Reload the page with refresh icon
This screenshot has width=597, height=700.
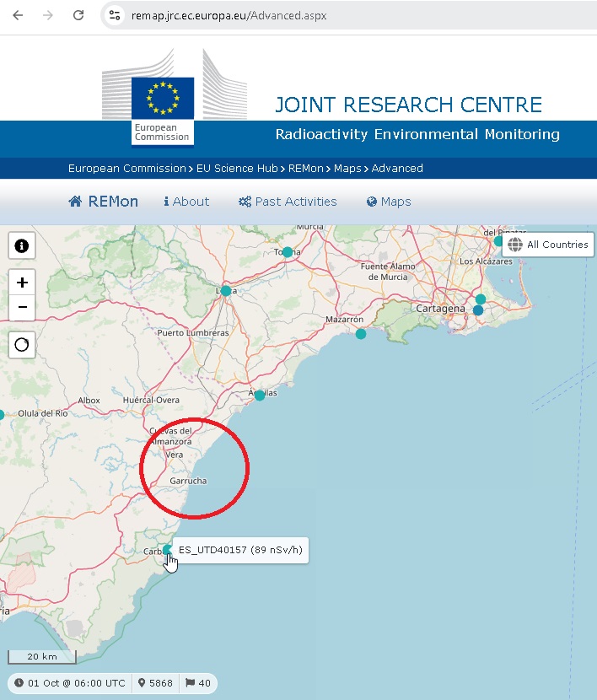point(78,15)
